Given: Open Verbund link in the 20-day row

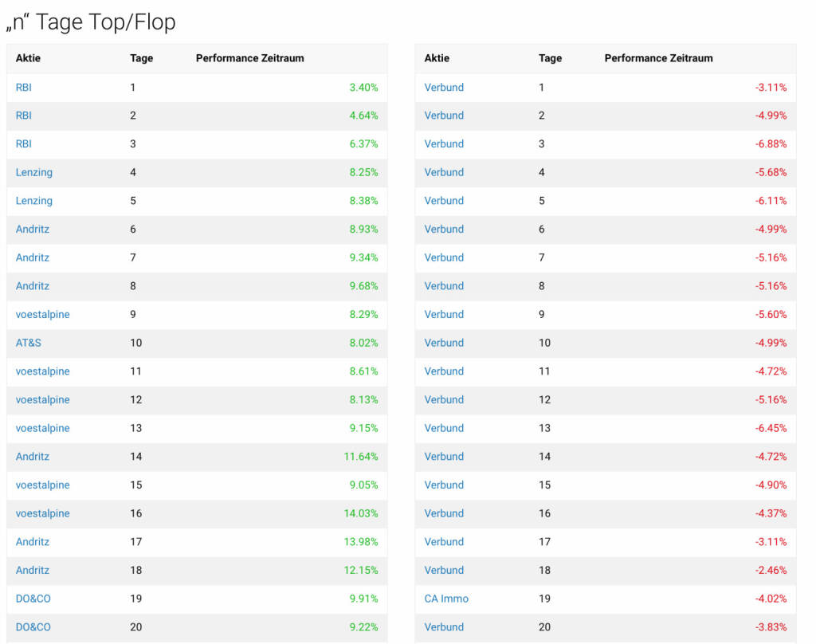Looking at the screenshot, I should click(444, 626).
